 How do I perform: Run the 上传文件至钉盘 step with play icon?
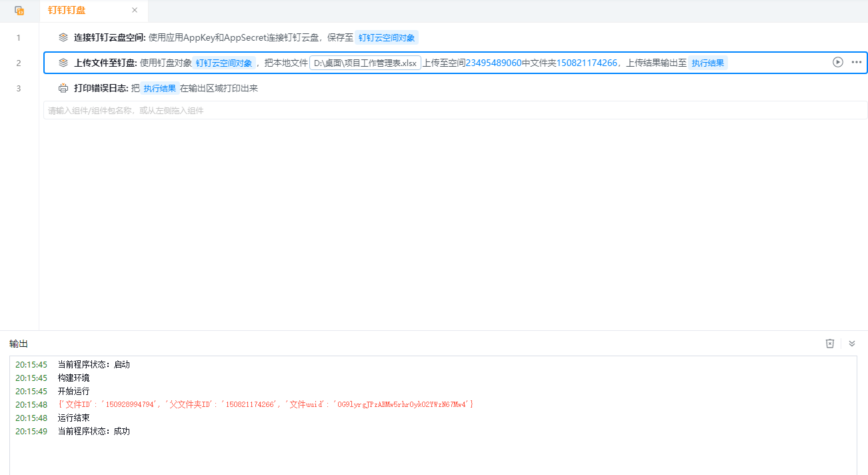(x=838, y=62)
